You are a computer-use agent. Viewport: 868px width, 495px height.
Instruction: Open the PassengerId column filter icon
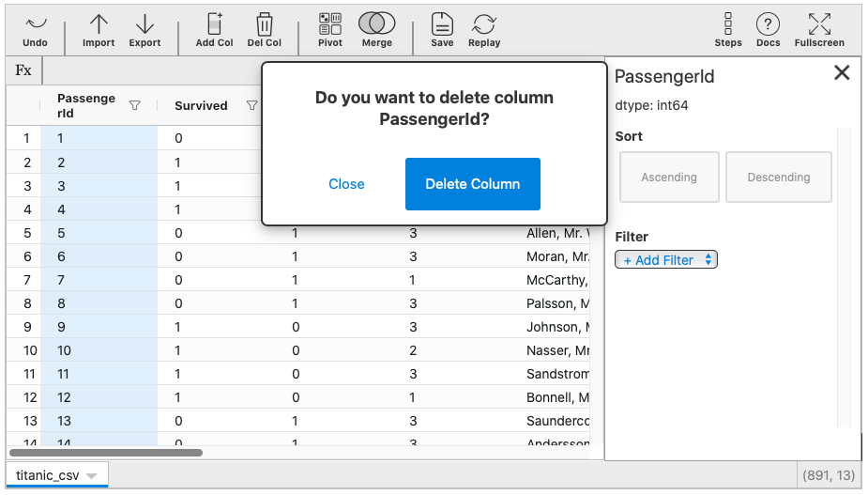(x=135, y=106)
